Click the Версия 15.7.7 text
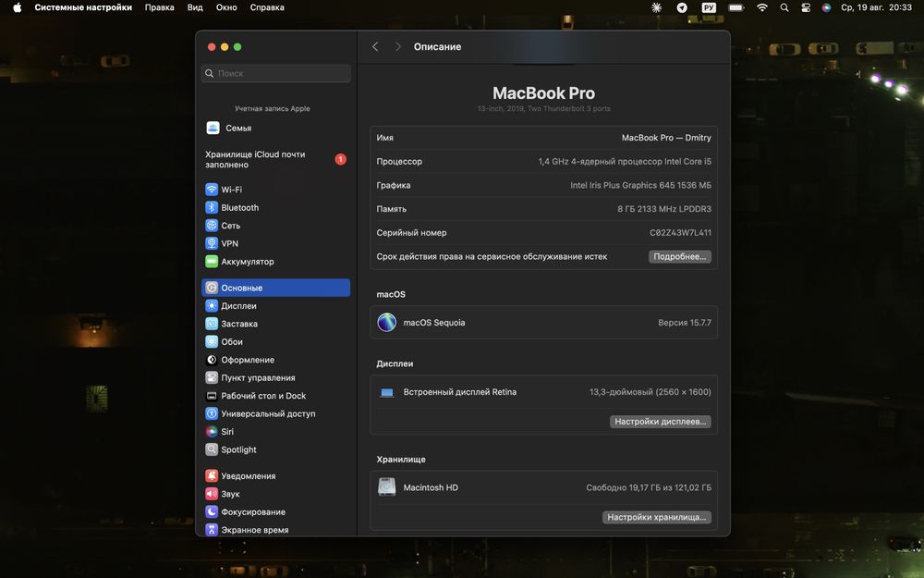This screenshot has width=924, height=578. click(x=685, y=323)
